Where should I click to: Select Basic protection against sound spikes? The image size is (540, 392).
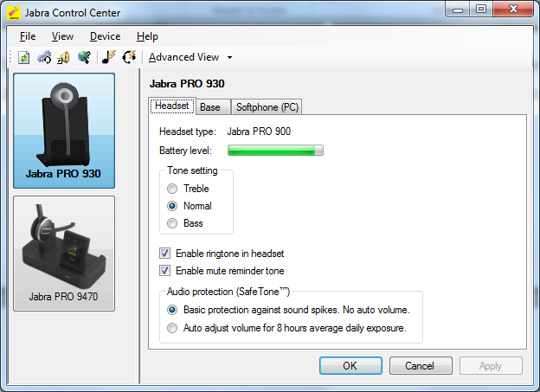click(x=288, y=310)
